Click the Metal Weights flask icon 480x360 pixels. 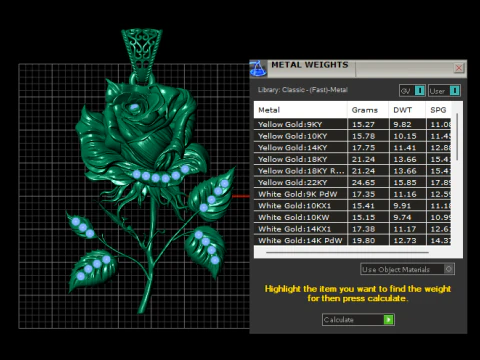click(x=258, y=69)
